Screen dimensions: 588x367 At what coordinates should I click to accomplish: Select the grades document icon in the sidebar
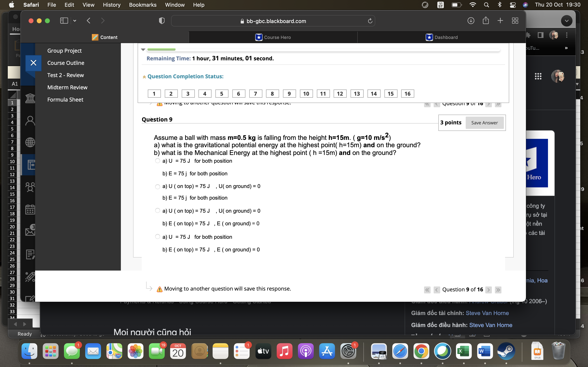tap(30, 254)
